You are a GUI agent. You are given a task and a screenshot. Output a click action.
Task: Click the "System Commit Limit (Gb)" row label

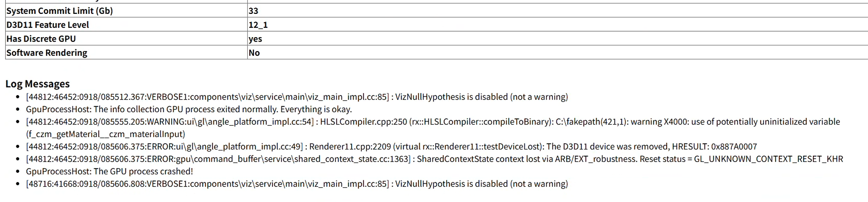(60, 11)
